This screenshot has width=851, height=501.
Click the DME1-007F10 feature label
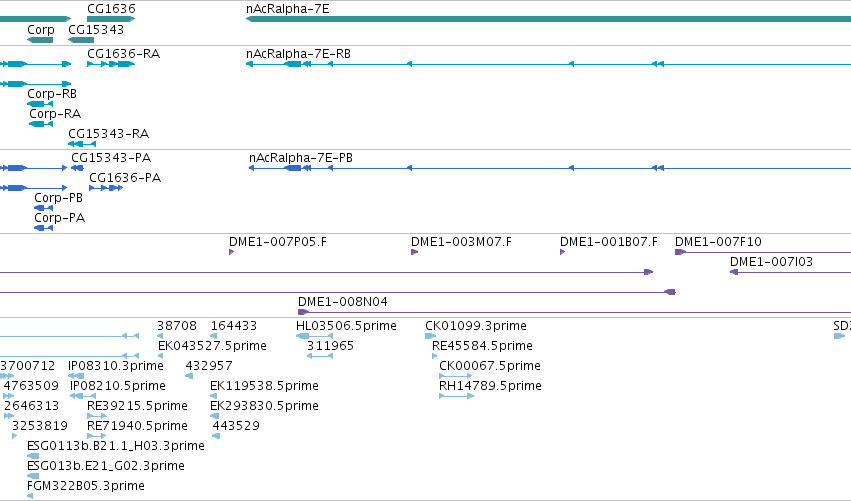[x=719, y=242]
